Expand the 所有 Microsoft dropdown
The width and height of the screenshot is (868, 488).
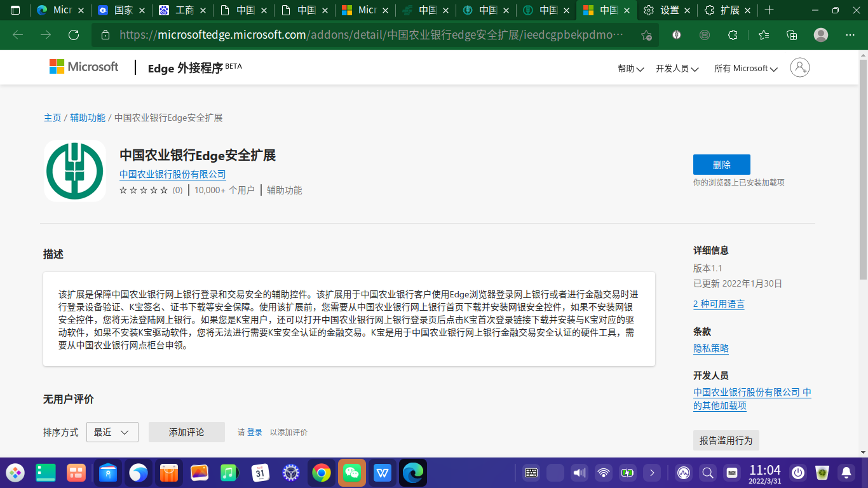pos(745,69)
